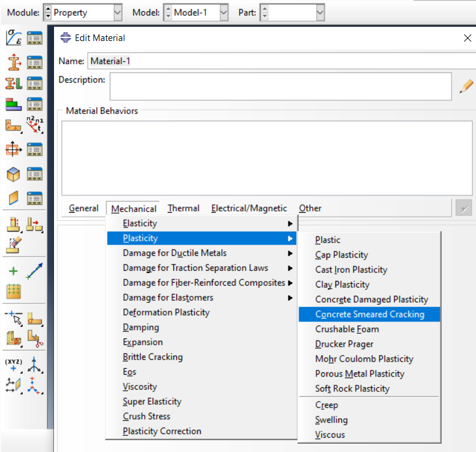This screenshot has height=452, width=476.
Task: Click the Edit Material dialog title icon
Action: click(x=65, y=37)
